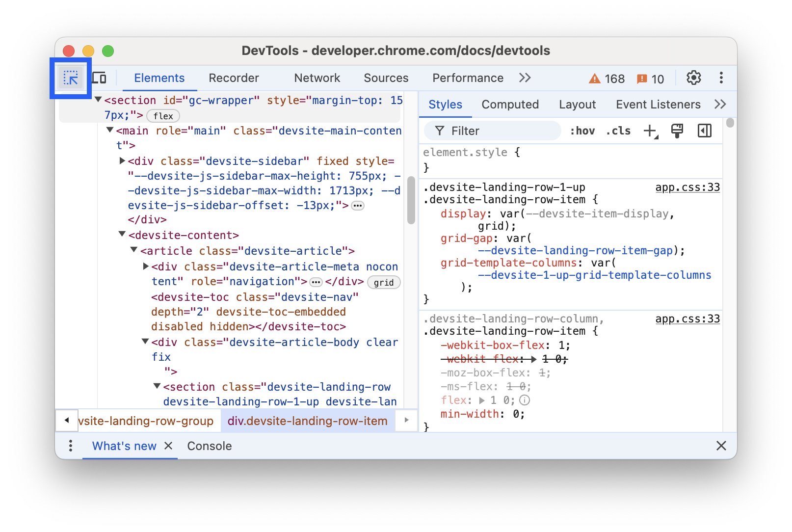Enable :hov pseudo-class state forcing
Viewport: 792px width, 532px height.
(582, 131)
